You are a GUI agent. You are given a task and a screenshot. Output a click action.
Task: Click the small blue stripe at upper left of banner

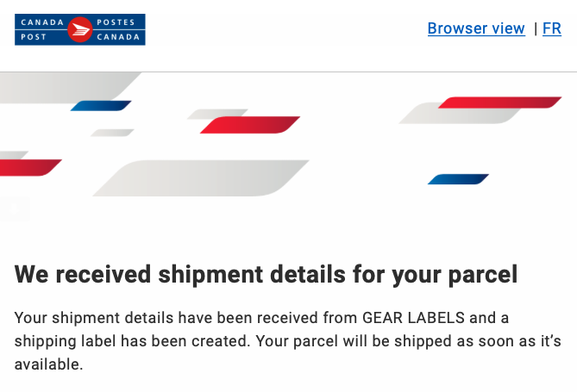tap(101, 106)
